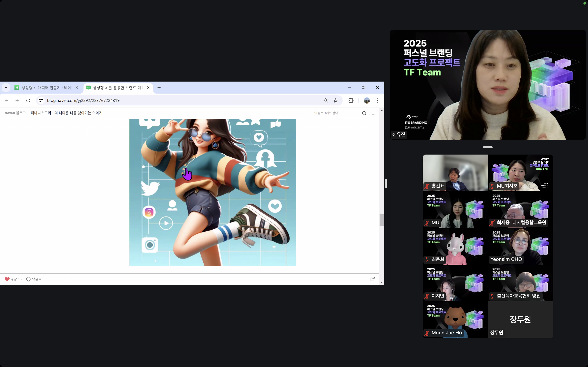Open a new browser tab

(x=159, y=88)
